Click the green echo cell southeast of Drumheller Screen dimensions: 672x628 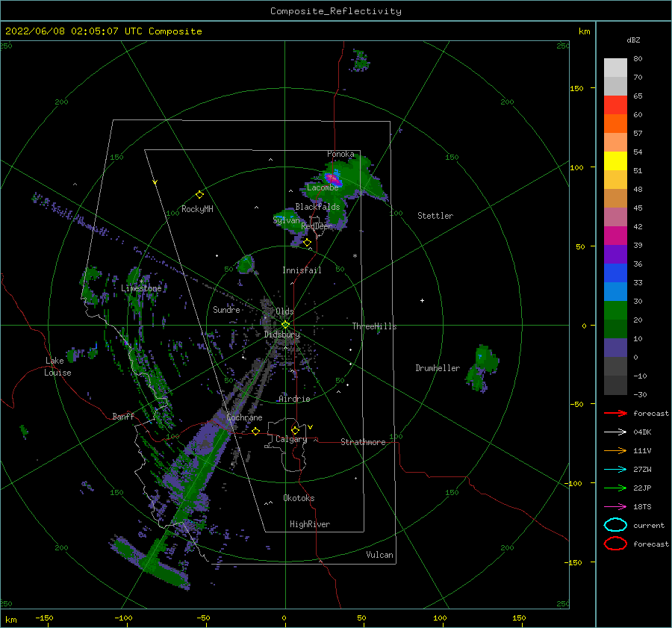pos(483,368)
